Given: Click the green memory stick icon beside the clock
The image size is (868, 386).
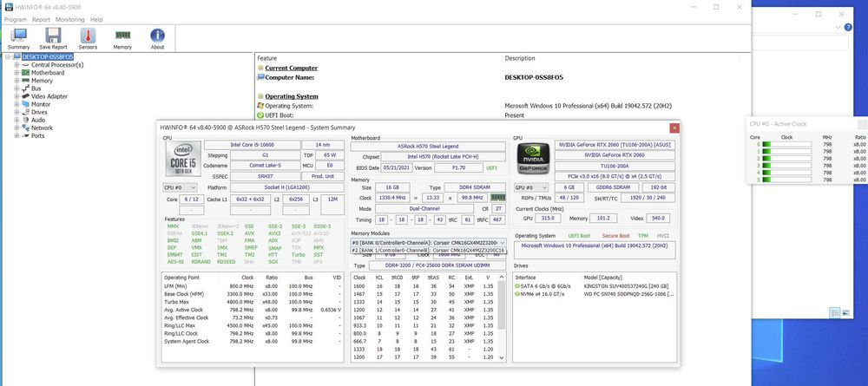Looking at the screenshot, I should click(x=498, y=198).
